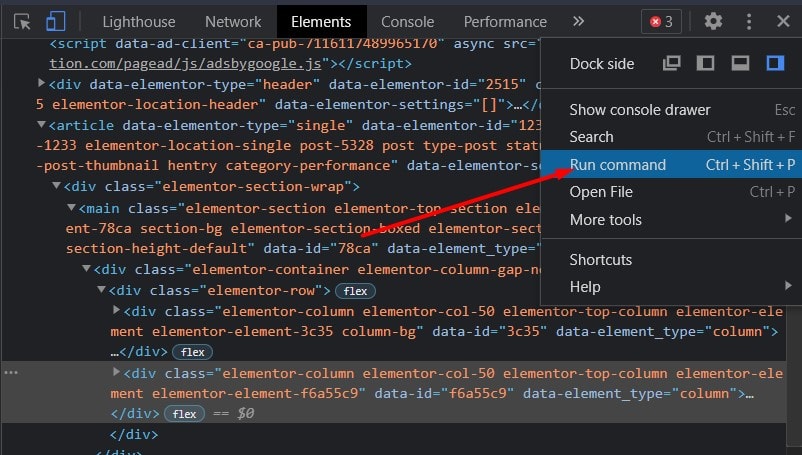Toggle flex badge on elementor-row

355,291
